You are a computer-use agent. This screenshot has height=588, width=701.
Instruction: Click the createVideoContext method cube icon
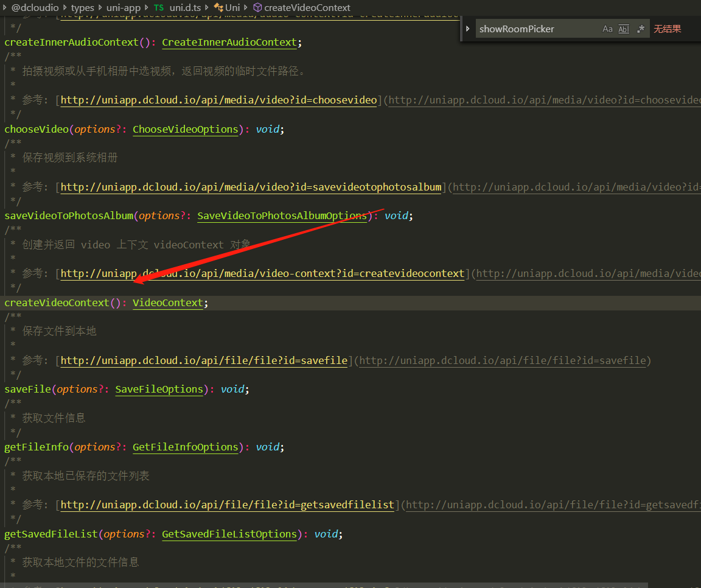click(x=257, y=8)
